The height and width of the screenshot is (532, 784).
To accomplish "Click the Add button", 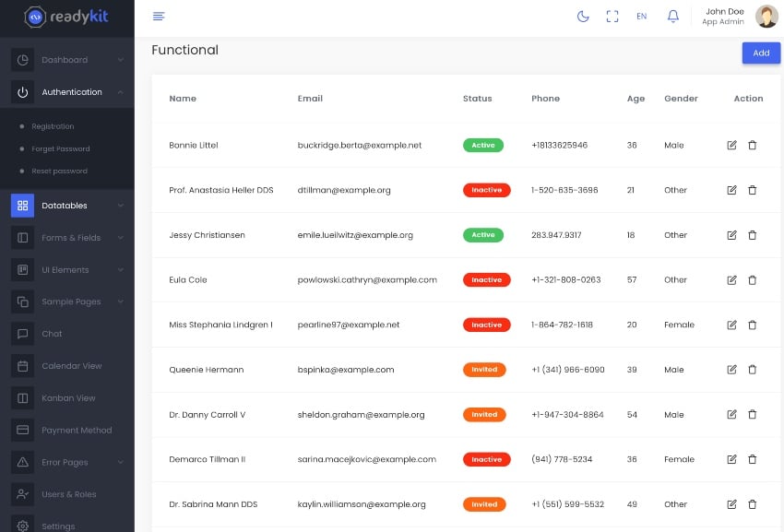I will click(761, 53).
